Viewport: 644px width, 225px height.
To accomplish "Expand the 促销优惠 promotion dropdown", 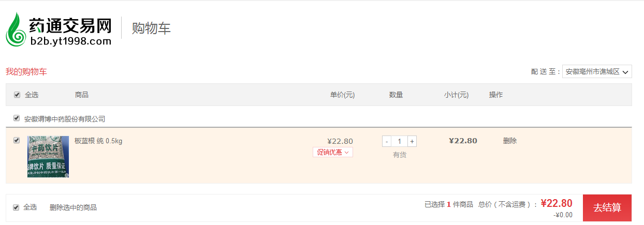I will [333, 152].
